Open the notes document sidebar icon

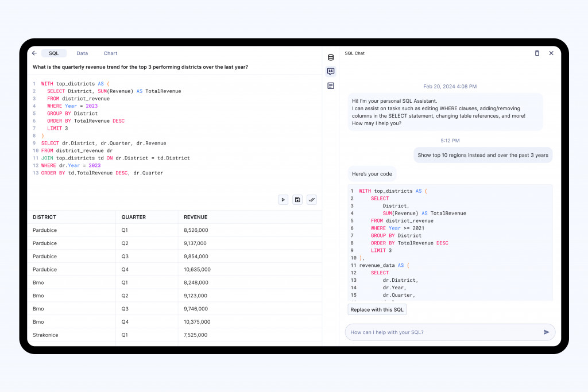(x=331, y=86)
